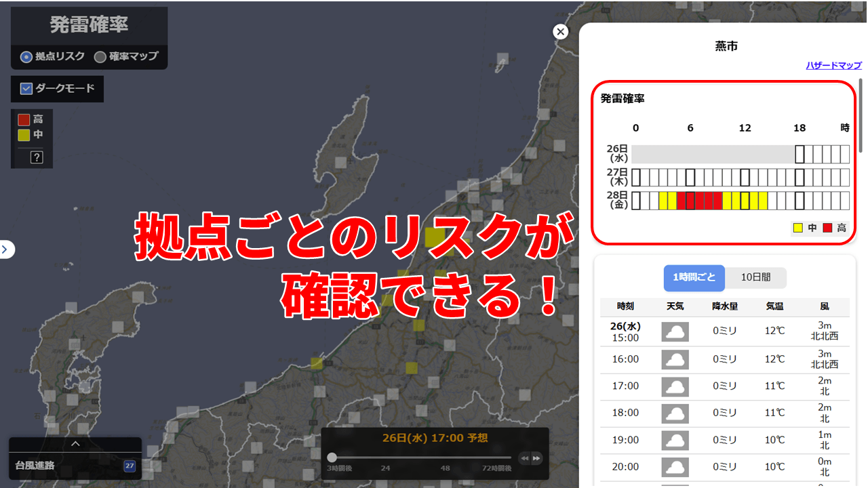The width and height of the screenshot is (868, 488).
Task: Click the large yellow risk marker on map
Action: (435, 237)
